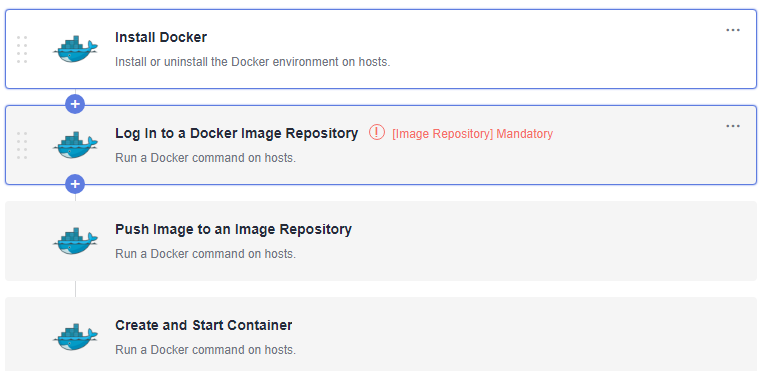Image resolution: width=764 pixels, height=390 pixels.
Task: Click the description under the Log In step
Action: (205, 158)
